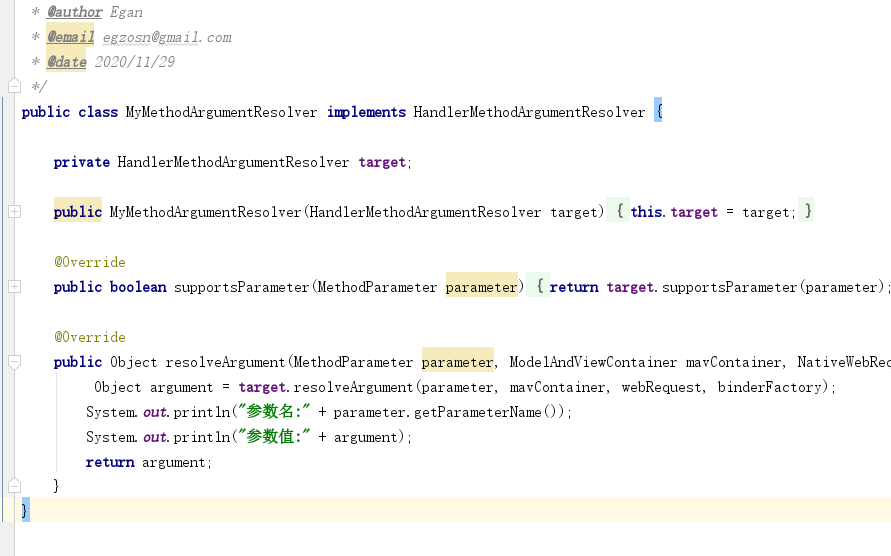Screen dimensions: 891x556
Task: Expand the folded MyMethodArgumentResolver constructor
Action: coord(15,211)
